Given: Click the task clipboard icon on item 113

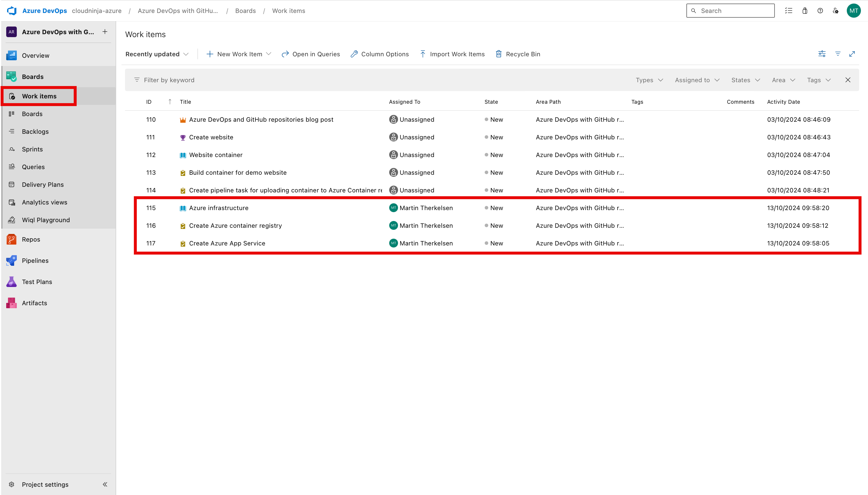Looking at the screenshot, I should click(183, 173).
